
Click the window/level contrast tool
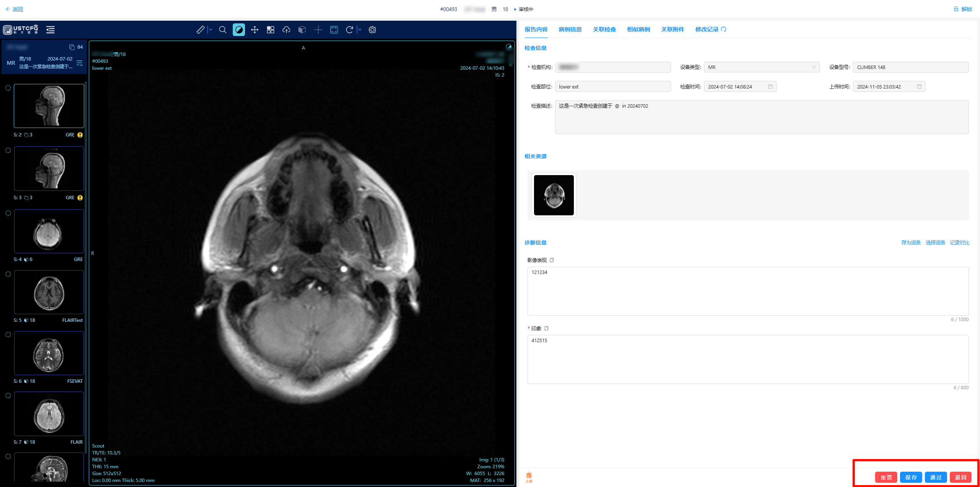click(239, 30)
